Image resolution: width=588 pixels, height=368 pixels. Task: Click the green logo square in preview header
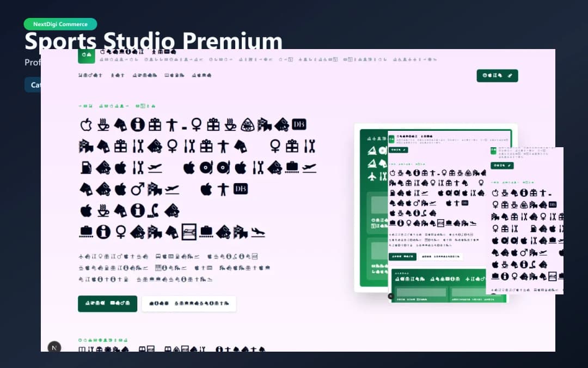[x=86, y=55]
